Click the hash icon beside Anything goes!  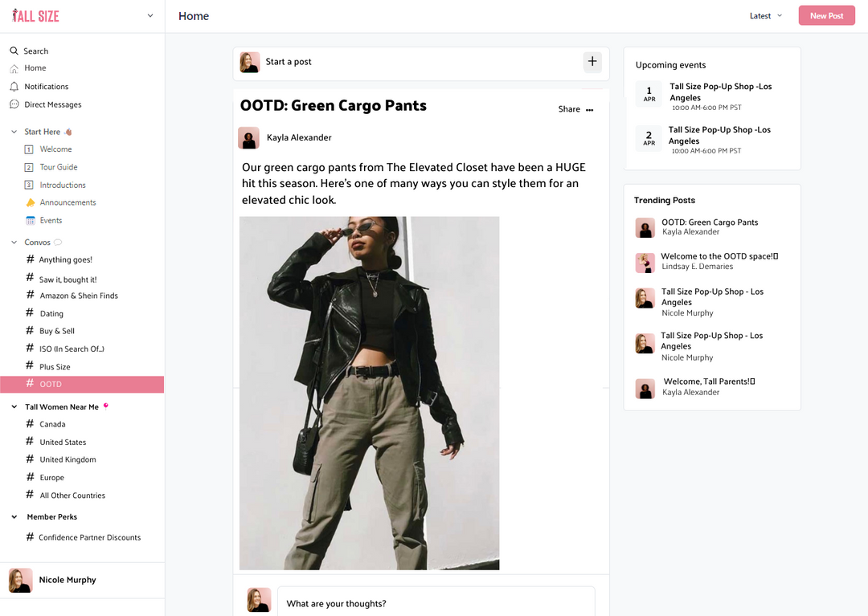[30, 259]
